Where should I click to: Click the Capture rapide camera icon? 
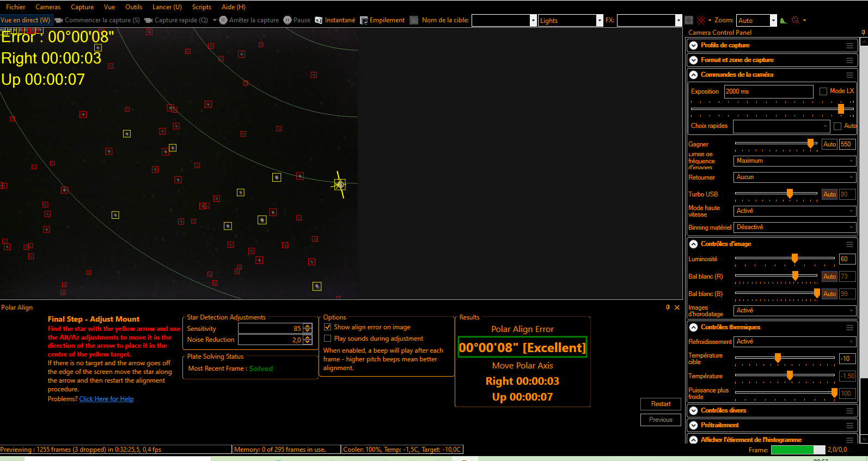click(x=149, y=20)
